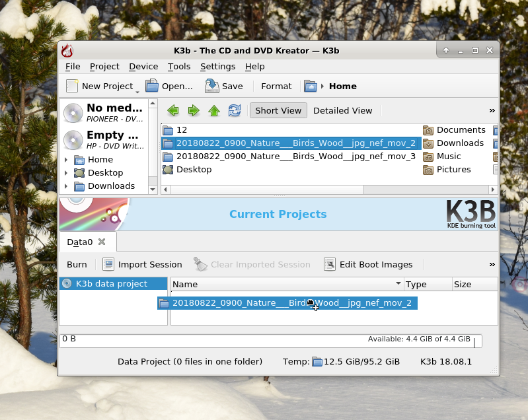Click file list scroll left arrow

[x=165, y=190]
